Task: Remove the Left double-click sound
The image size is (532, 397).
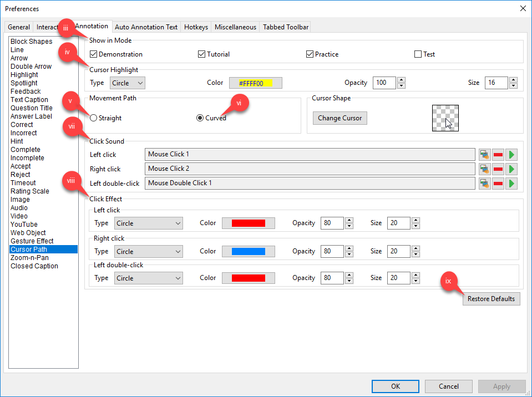Action: 498,184
